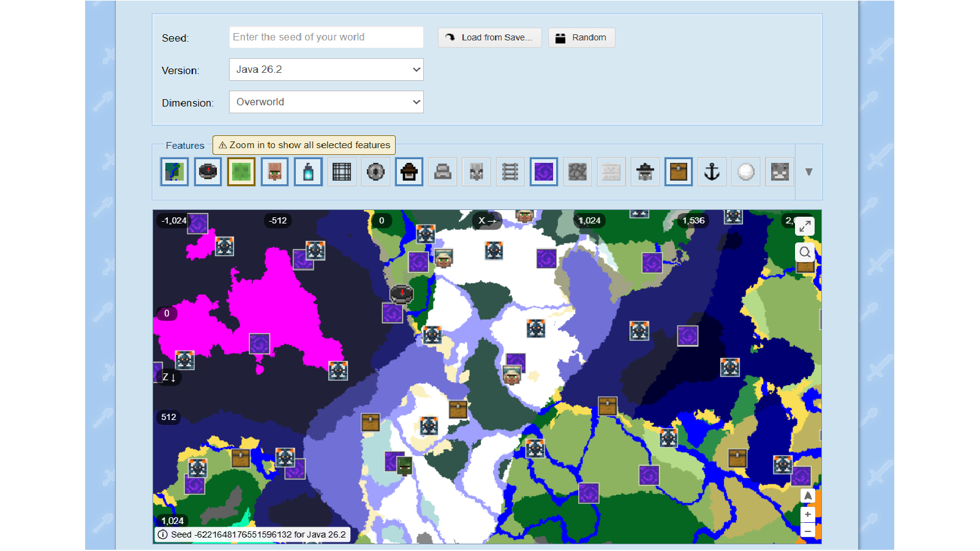Enable the Mineshaft rails feature icon
This screenshot has width=980, height=551.
click(510, 172)
